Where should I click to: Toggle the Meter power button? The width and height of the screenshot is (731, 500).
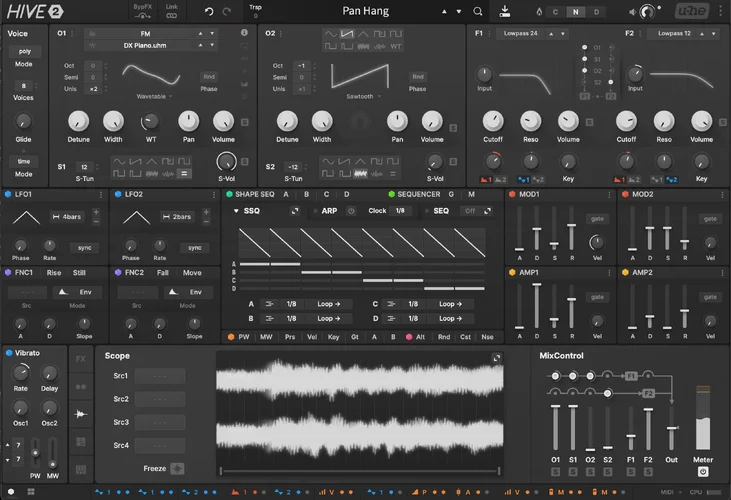tap(702, 471)
